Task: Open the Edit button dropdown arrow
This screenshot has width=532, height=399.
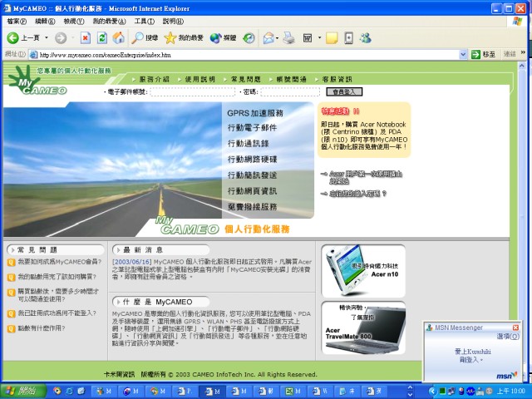Action: (x=319, y=37)
